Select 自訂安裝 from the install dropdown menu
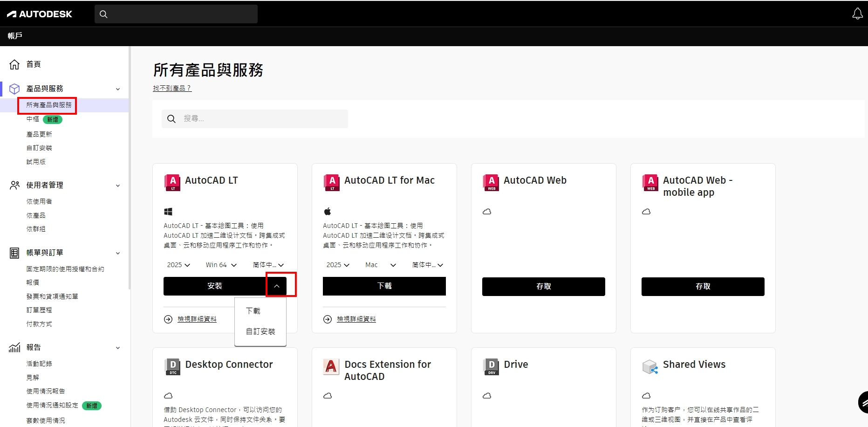This screenshot has height=427, width=868. pos(260,331)
